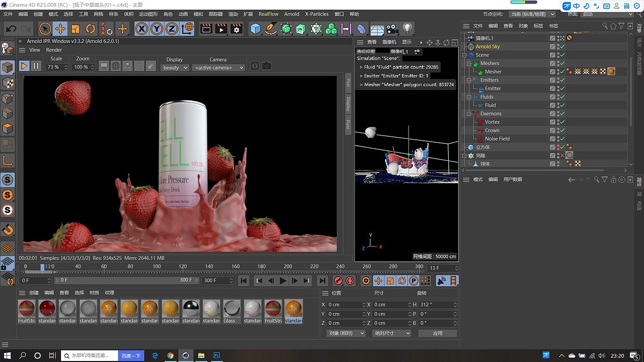Jump to the timeline start
The width and height of the screenshot is (644, 362).
(244, 281)
